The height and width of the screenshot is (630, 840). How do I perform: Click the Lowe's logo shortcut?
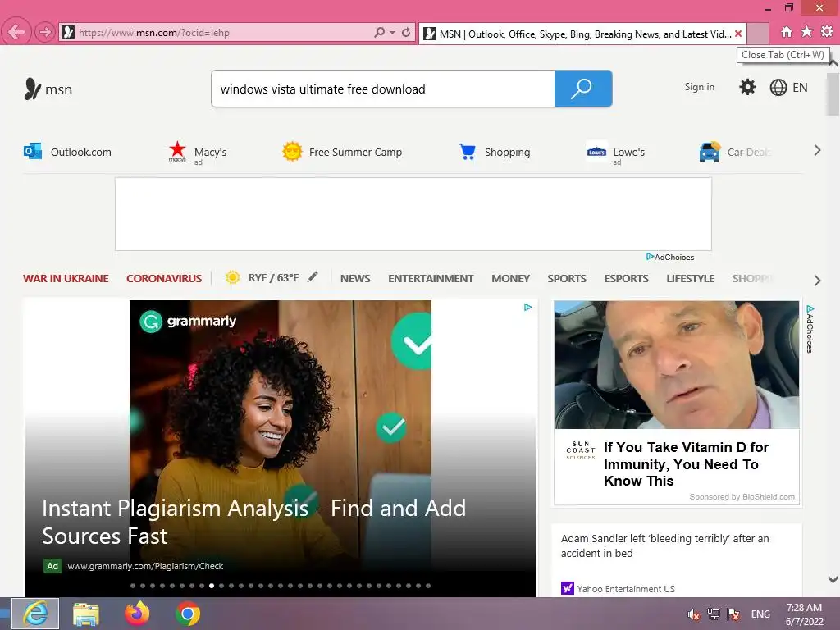click(x=596, y=152)
